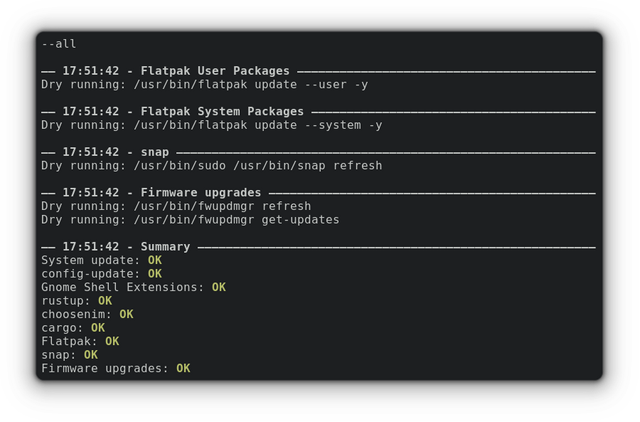Select the Gnome Shell Extensions summary line
640x422 pixels.
[133, 287]
